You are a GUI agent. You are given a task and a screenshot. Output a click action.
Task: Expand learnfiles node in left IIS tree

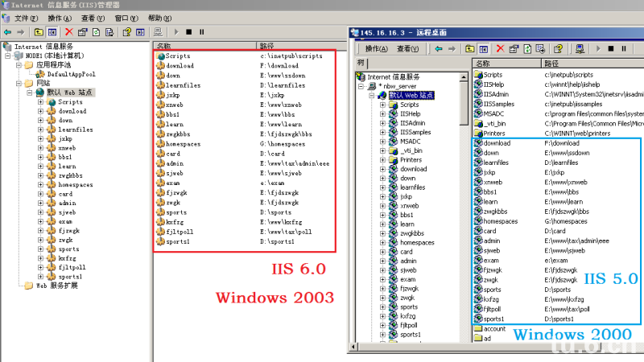coord(41,130)
